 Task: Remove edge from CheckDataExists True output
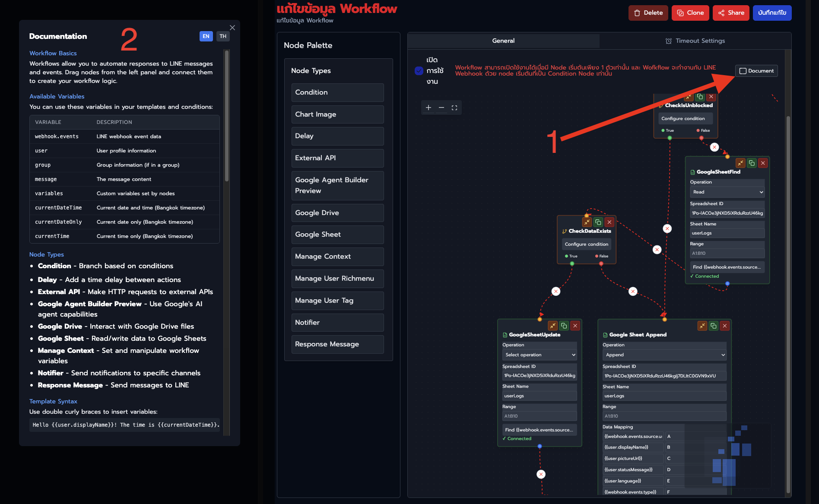pyautogui.click(x=556, y=292)
